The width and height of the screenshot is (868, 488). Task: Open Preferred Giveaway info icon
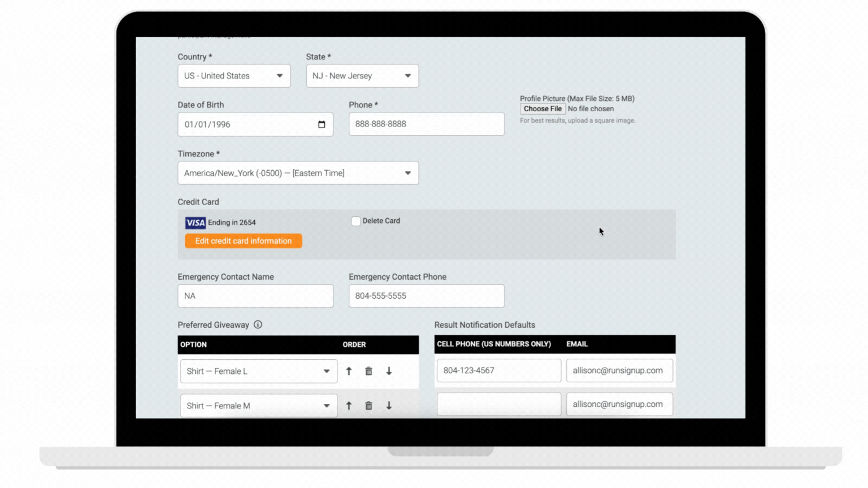258,325
